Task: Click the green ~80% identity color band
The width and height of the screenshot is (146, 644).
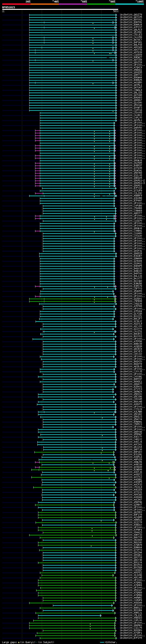Action: [101, 4]
